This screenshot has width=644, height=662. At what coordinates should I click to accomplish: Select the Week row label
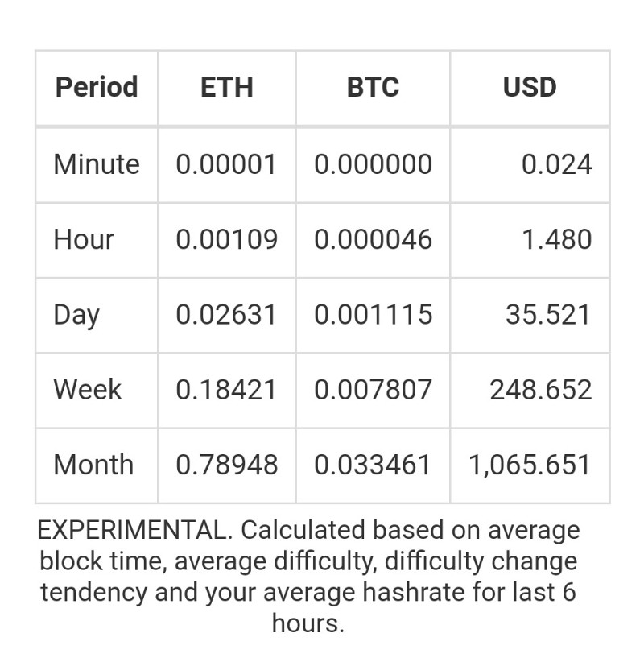click(88, 389)
